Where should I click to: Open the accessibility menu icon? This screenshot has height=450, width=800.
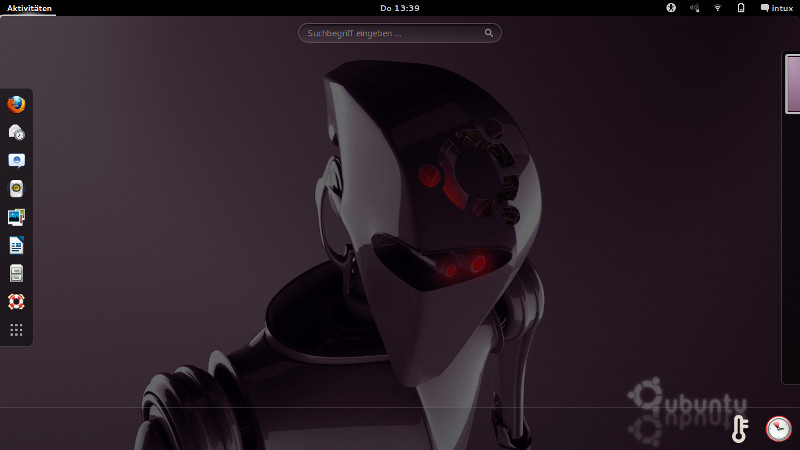click(x=671, y=8)
